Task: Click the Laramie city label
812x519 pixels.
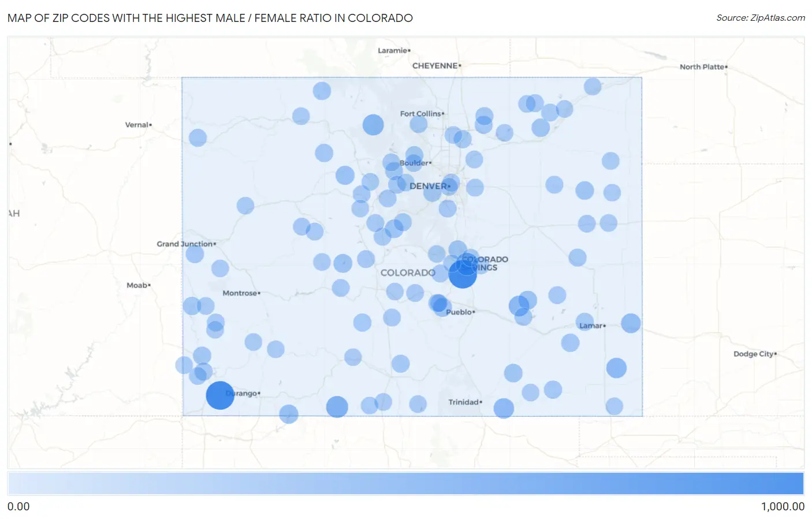Action: [x=394, y=51]
